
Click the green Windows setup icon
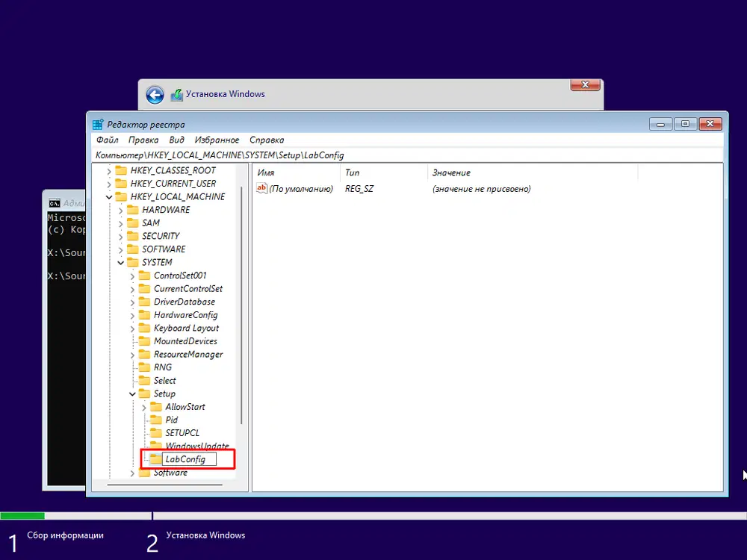point(177,94)
